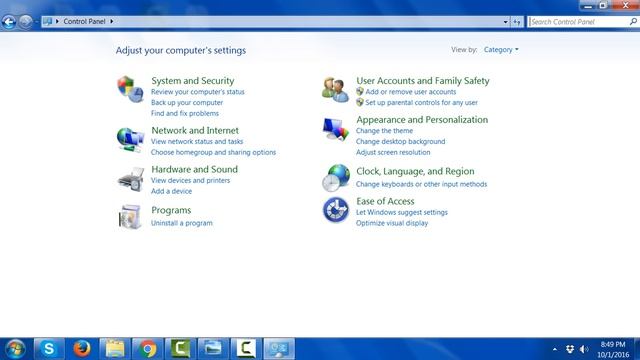Click Uninstall a program
This screenshot has height=360, width=640.
tap(182, 223)
